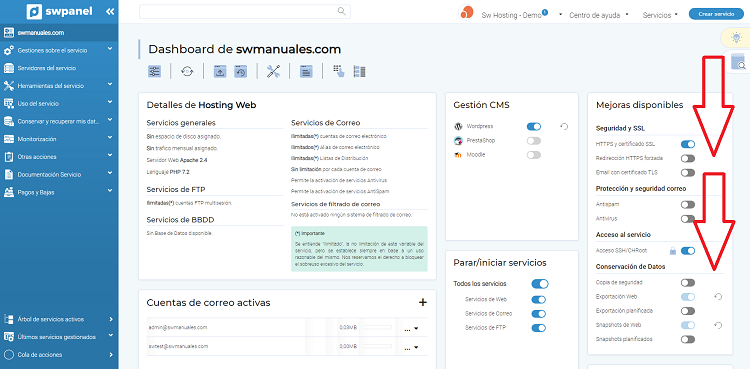Click the refresh icon next to Wordpress
Screen dimensions: 750x369
(x=564, y=127)
